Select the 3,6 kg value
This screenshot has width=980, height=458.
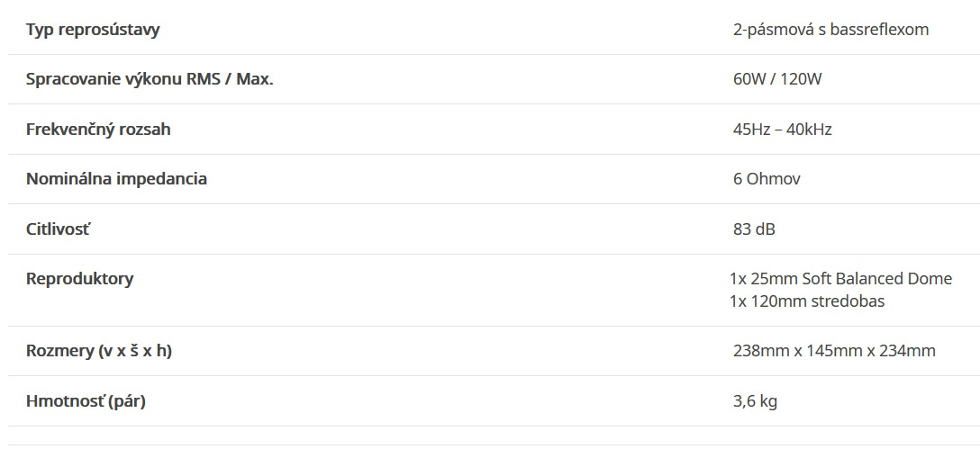pos(755,401)
